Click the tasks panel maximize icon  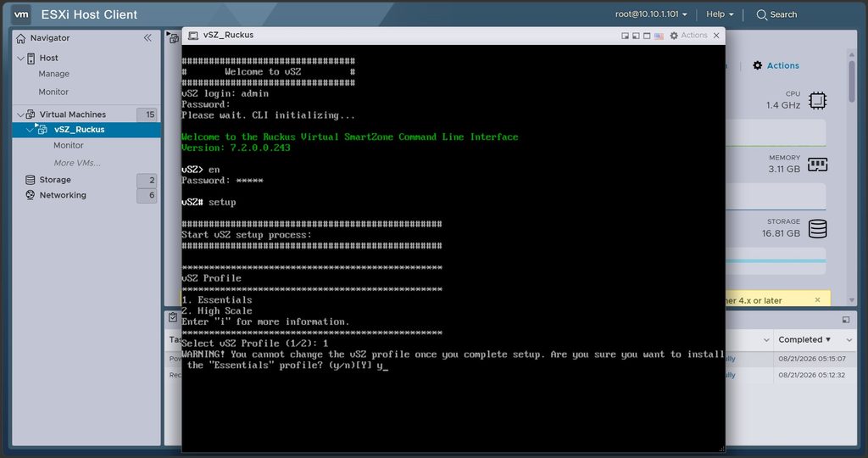pyautogui.click(x=846, y=320)
